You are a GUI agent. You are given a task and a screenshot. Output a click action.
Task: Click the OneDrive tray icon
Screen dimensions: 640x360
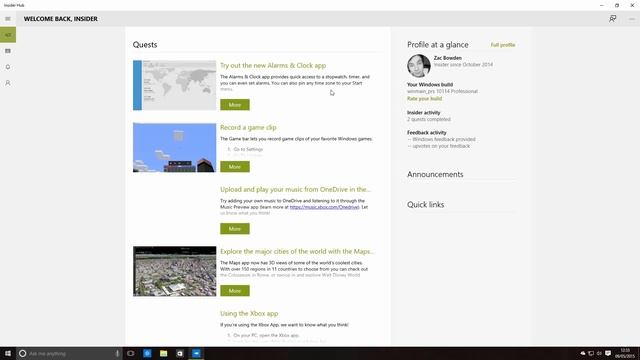583,353
